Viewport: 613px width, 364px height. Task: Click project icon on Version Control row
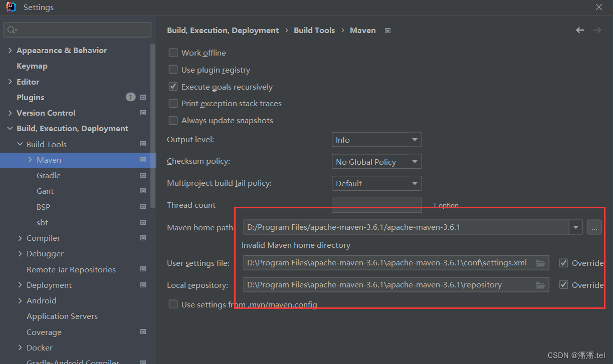pyautogui.click(x=143, y=113)
